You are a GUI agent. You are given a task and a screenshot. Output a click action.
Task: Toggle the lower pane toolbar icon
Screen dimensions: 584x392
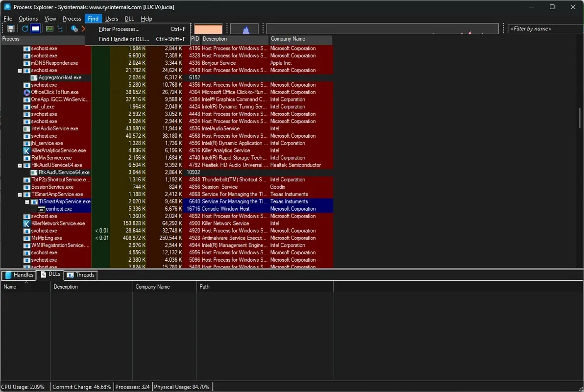[36, 29]
